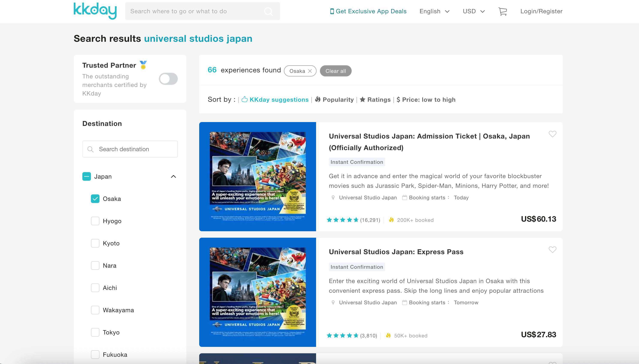Check the Kyoto destination checkbox
Viewport: 639px width, 364px height.
pos(95,243)
